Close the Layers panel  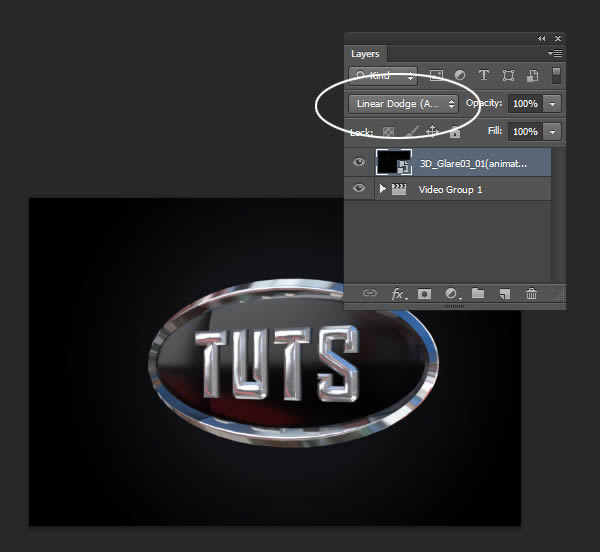(x=558, y=39)
